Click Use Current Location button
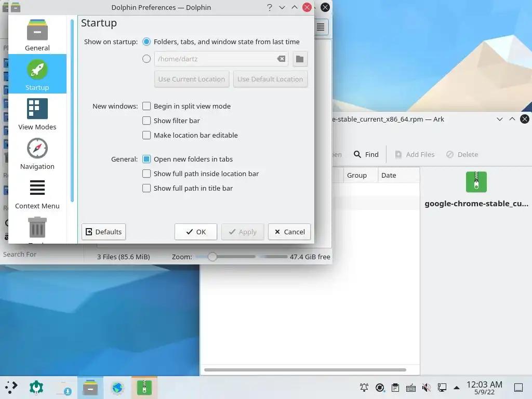The height and width of the screenshot is (399, 532). point(192,79)
